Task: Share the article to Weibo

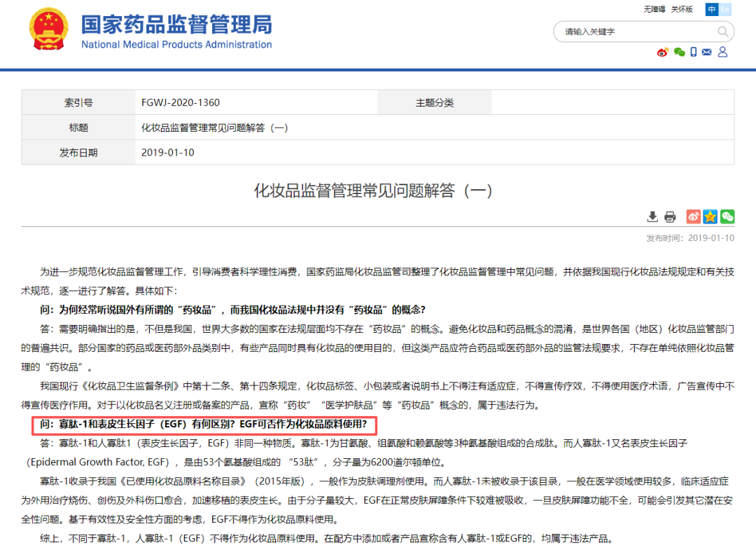Action: (x=693, y=216)
